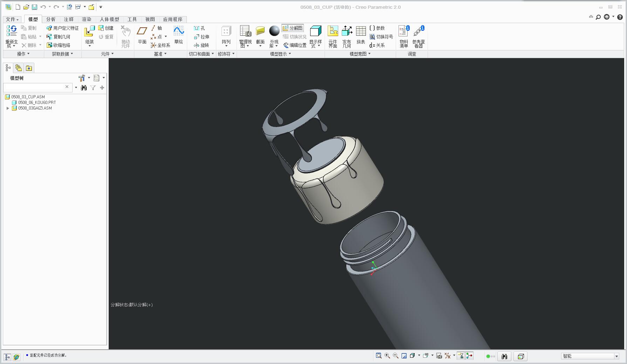This screenshot has width=627, height=364.
Task: Expand the 模型意图 group dropdown
Action: pos(360,54)
